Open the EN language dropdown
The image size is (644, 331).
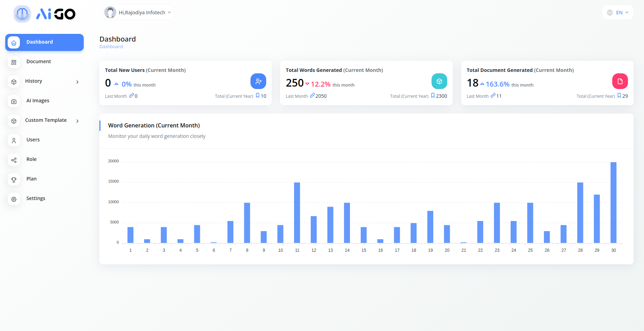point(617,13)
